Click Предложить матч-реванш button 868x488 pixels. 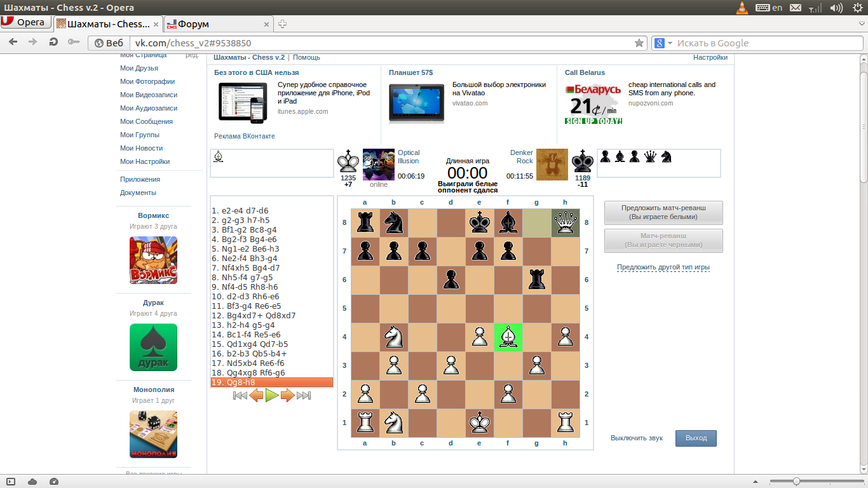click(663, 212)
